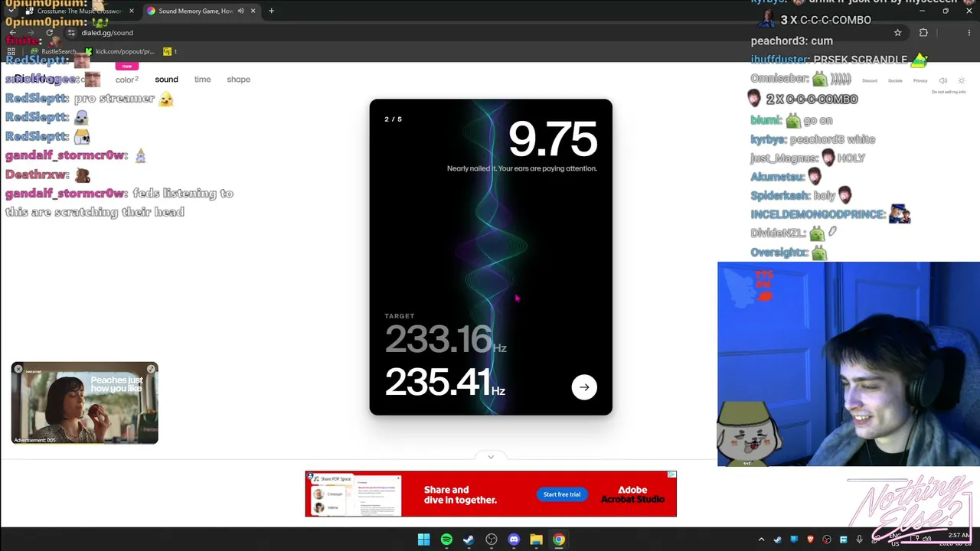980x551 pixels.
Task: Close the Sound Memory Game tab
Action: [x=253, y=11]
